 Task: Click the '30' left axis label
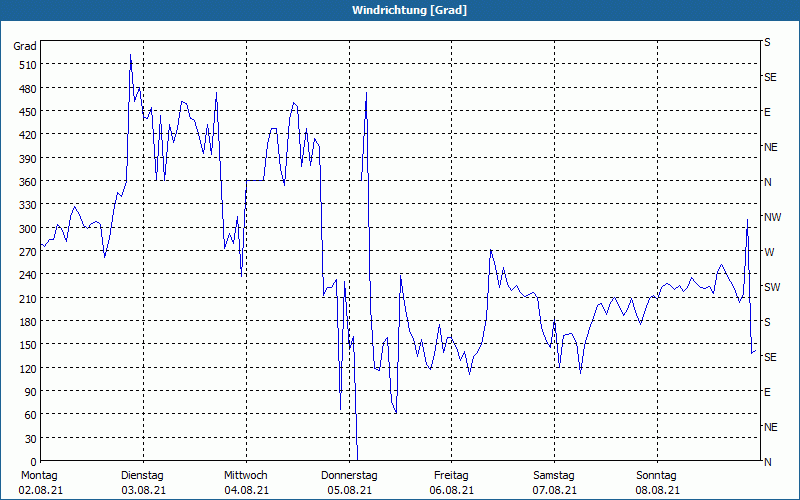click(31, 439)
